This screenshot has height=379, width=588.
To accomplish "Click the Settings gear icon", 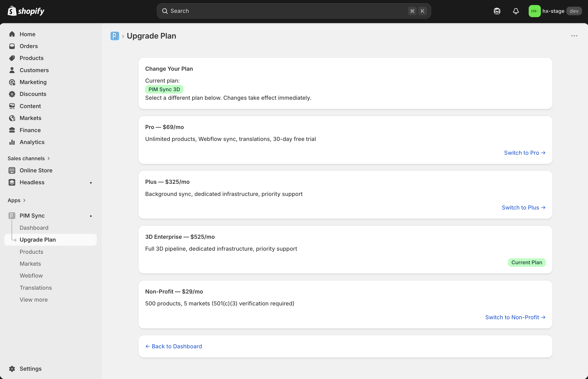I will 12,369.
